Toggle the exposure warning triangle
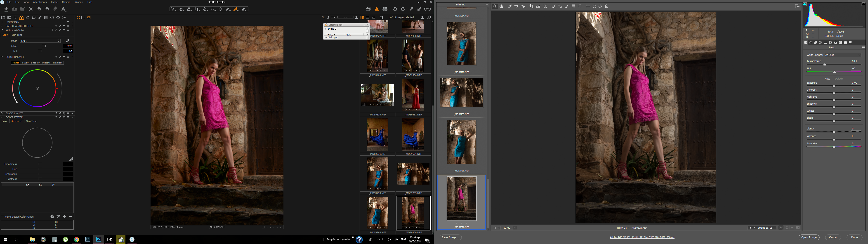 click(377, 9)
